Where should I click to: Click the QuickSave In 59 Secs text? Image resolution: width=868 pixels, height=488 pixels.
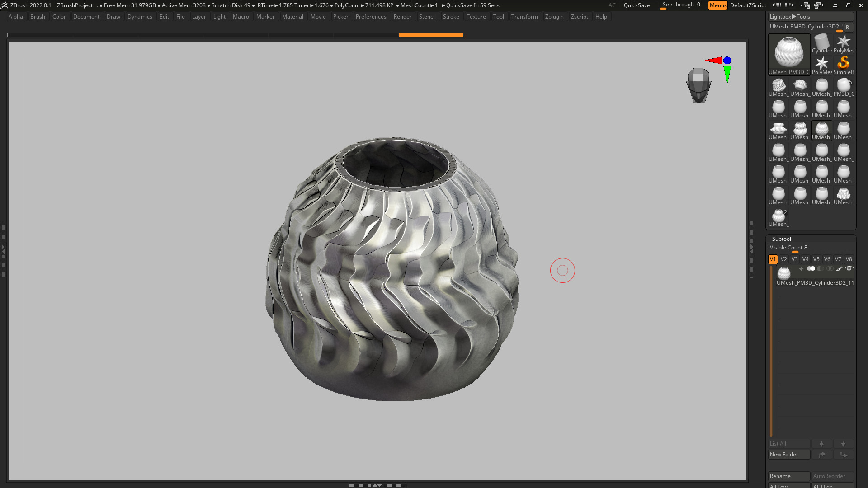tap(472, 5)
